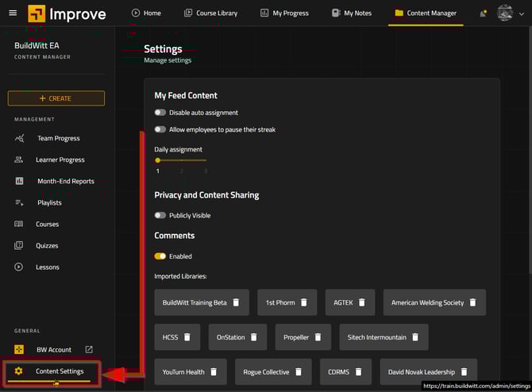Set Daily assignment slider to 3
The image size is (532, 392).
pyautogui.click(x=206, y=160)
